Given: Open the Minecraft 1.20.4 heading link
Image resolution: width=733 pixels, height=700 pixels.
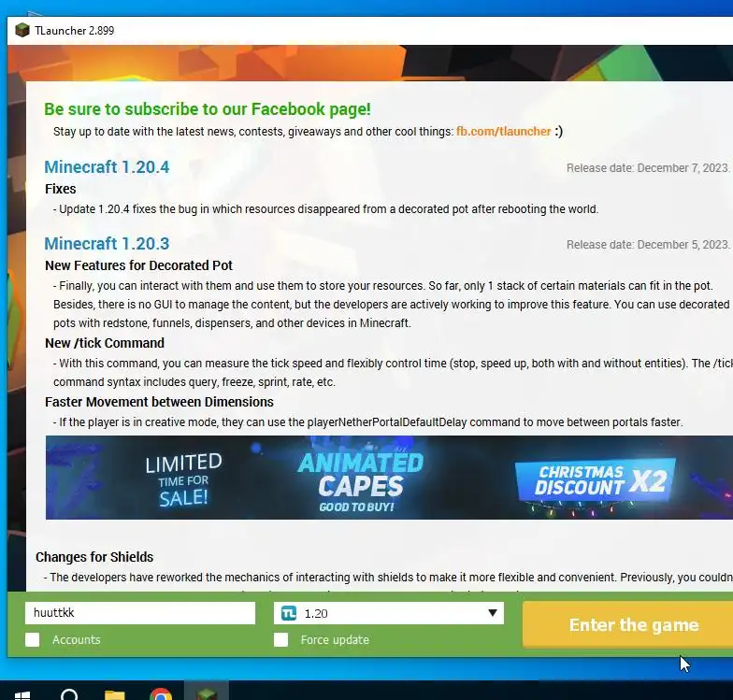Looking at the screenshot, I should tap(107, 166).
